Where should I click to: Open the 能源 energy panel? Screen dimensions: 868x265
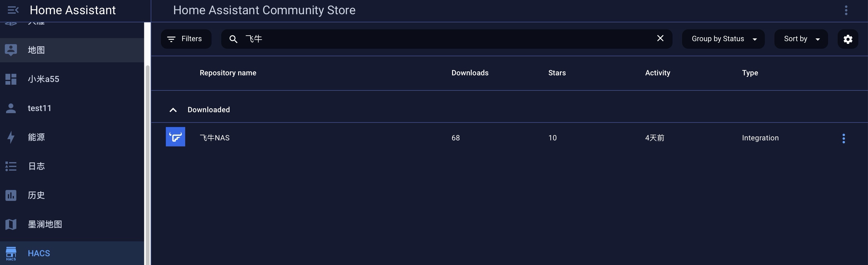(36, 137)
